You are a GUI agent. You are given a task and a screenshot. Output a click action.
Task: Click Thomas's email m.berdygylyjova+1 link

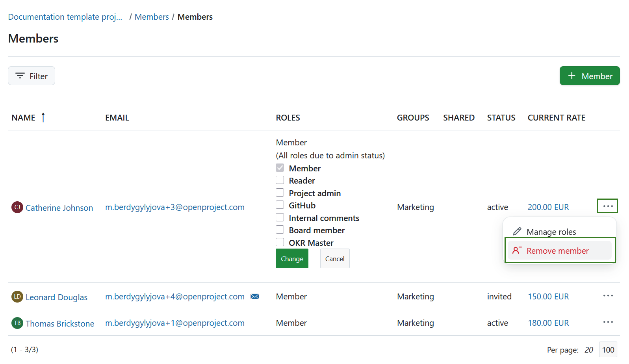tap(175, 323)
